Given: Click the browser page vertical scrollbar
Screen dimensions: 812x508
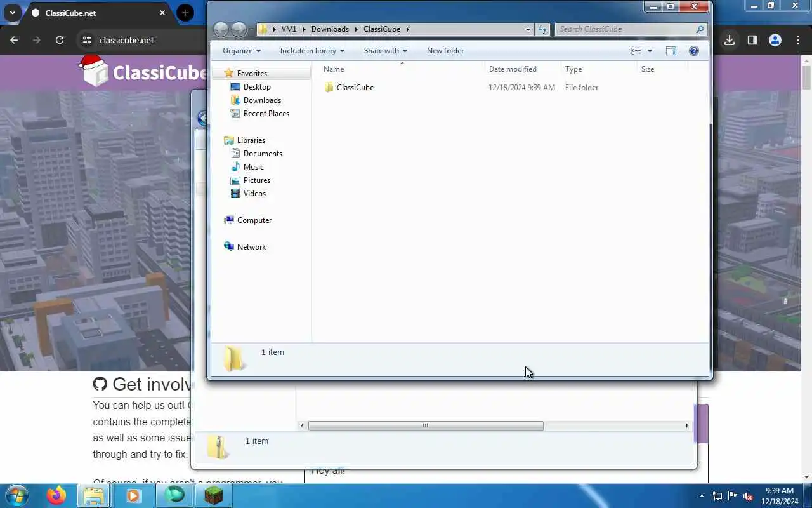Looking at the screenshot, I should click(x=806, y=76).
